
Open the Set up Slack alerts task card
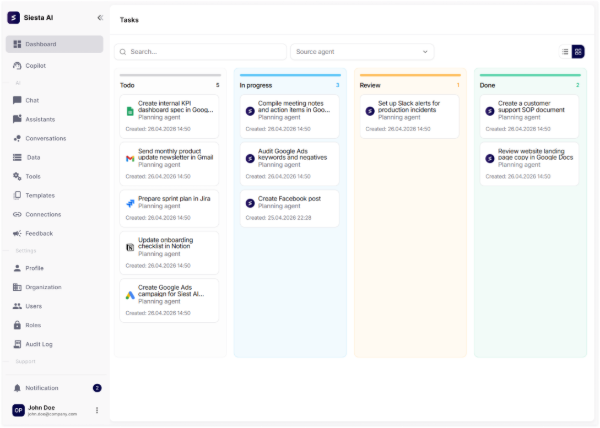point(409,115)
